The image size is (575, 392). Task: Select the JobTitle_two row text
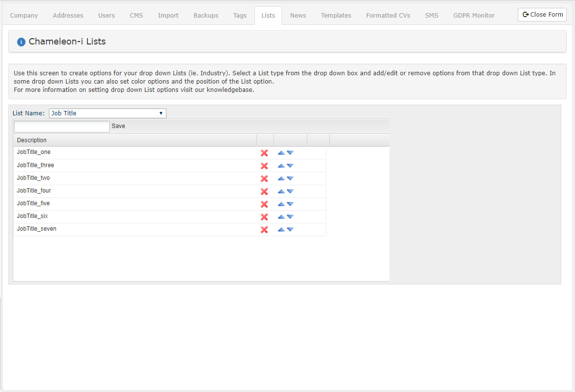click(33, 178)
